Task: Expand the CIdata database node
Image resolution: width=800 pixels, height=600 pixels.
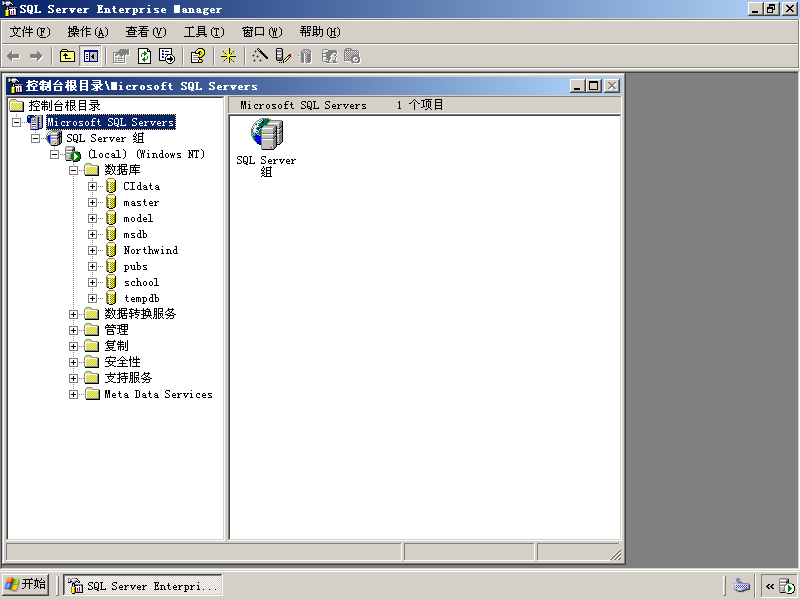Action: [x=92, y=186]
